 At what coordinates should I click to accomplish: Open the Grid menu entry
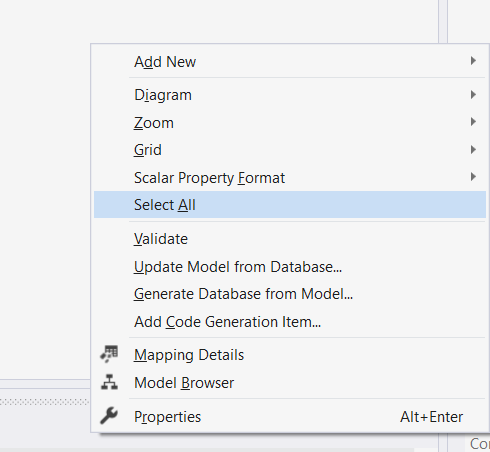click(x=290, y=150)
